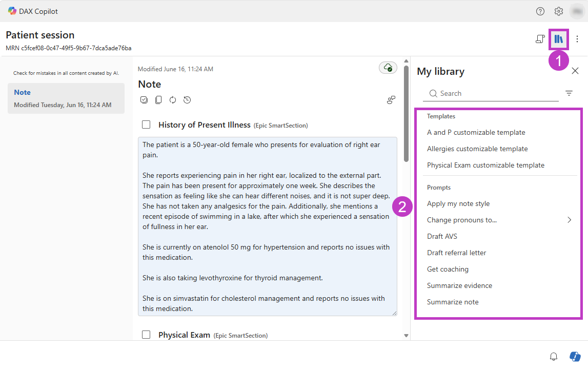The image size is (588, 372).
Task: Run the Summarize evidence prompt
Action: click(459, 286)
